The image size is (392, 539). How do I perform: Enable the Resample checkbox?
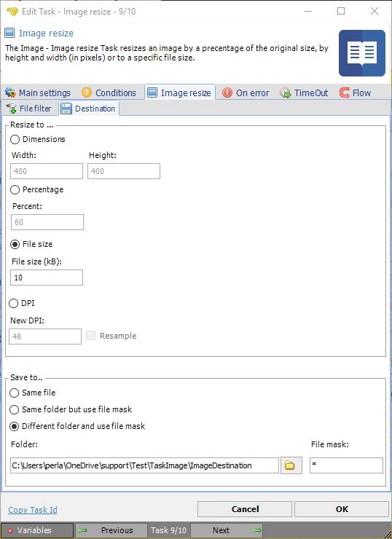[x=91, y=336]
